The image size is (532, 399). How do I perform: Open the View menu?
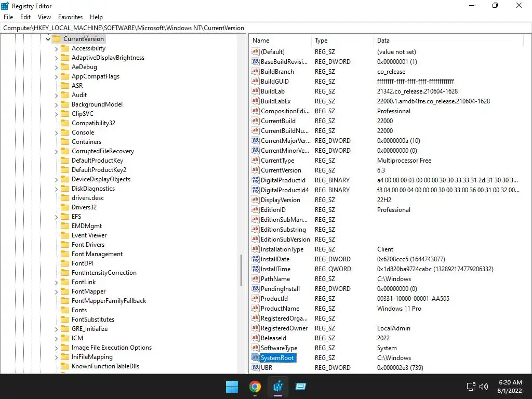click(x=44, y=17)
